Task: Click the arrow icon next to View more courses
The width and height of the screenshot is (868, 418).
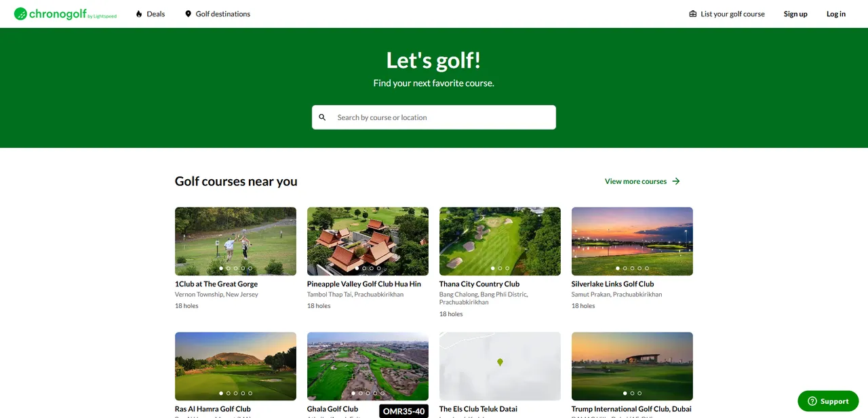Action: pyautogui.click(x=676, y=181)
